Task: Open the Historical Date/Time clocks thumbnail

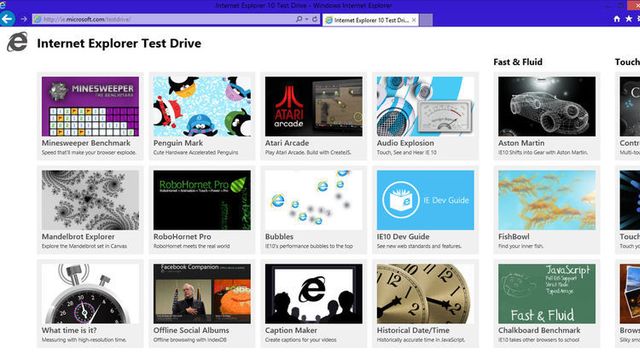Action: [x=425, y=293]
